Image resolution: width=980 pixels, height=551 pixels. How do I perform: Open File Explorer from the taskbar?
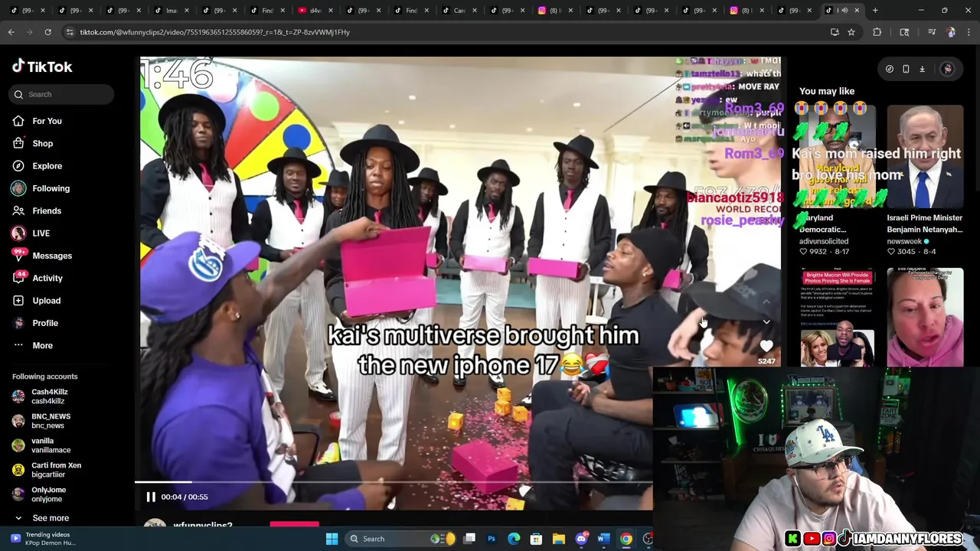click(x=559, y=539)
